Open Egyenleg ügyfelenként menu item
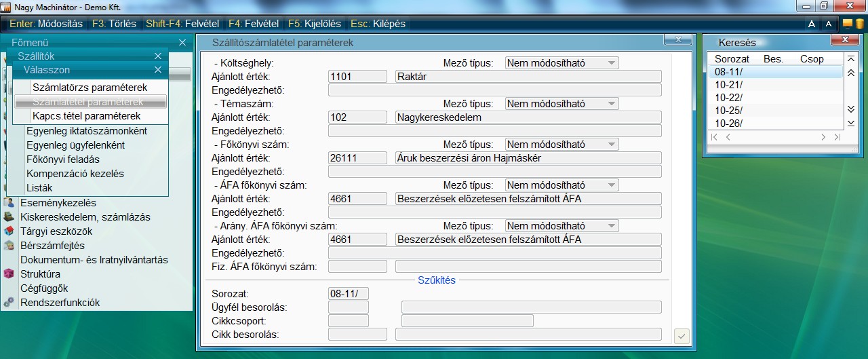The height and width of the screenshot is (359, 868). [x=75, y=145]
